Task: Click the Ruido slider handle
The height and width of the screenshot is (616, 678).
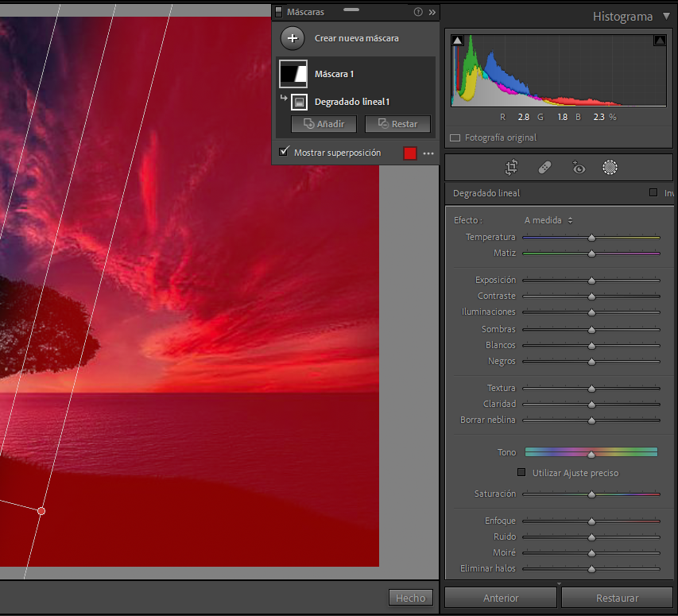Action: [x=591, y=537]
